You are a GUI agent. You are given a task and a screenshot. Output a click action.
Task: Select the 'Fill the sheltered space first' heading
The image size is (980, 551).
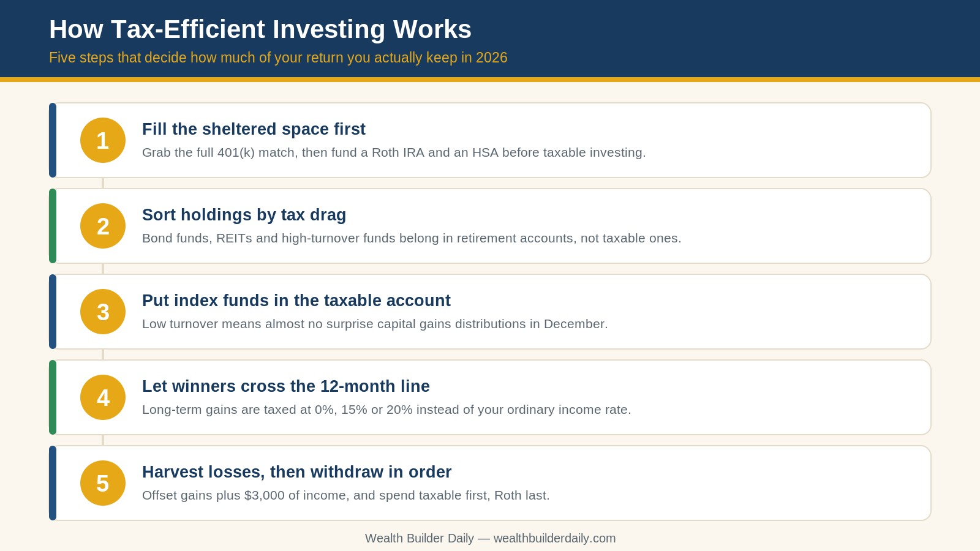click(x=254, y=129)
